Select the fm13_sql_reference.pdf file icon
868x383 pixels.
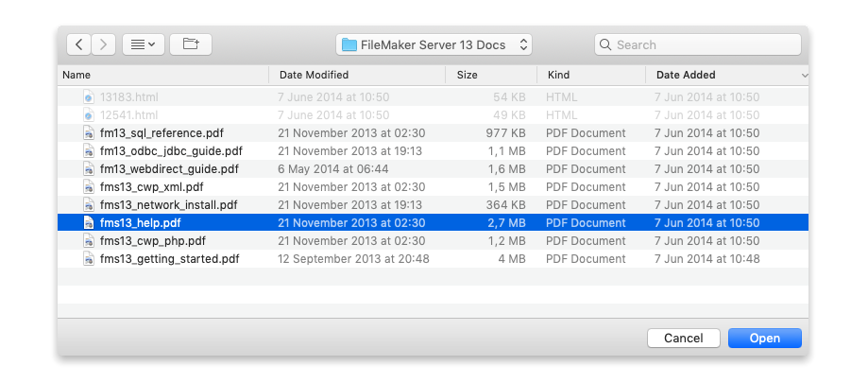tap(89, 133)
